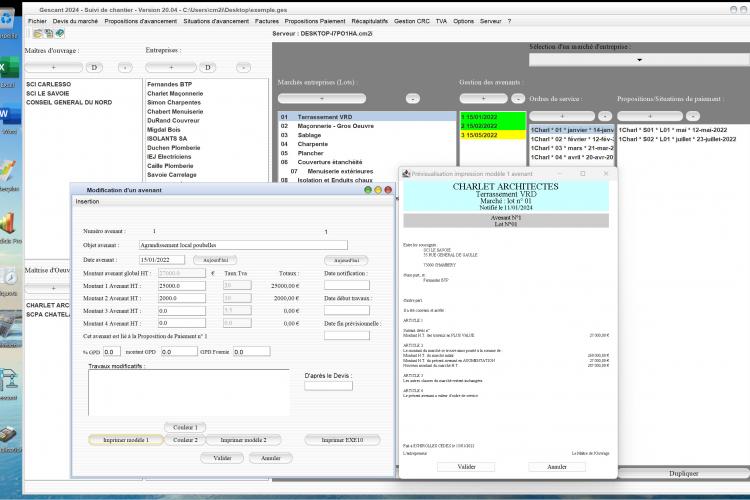Click the print preview window's title icon
This screenshot has width=750, height=500.
pyautogui.click(x=406, y=174)
